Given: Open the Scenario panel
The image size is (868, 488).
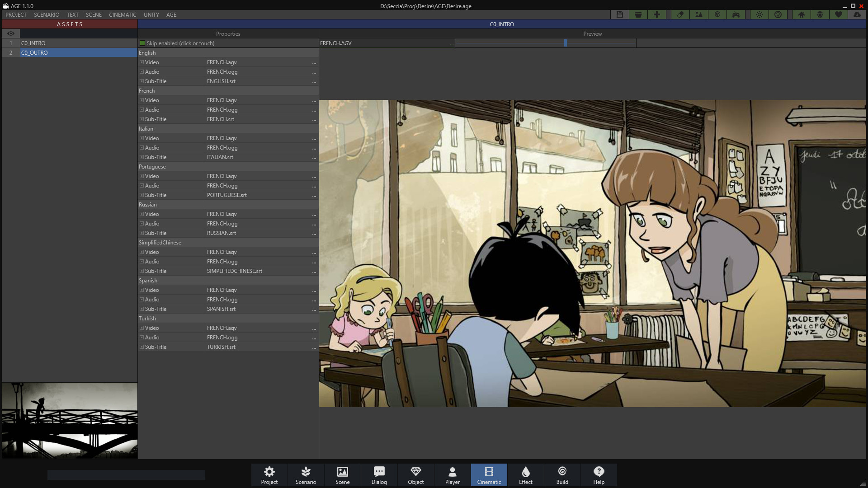Looking at the screenshot, I should [x=306, y=475].
